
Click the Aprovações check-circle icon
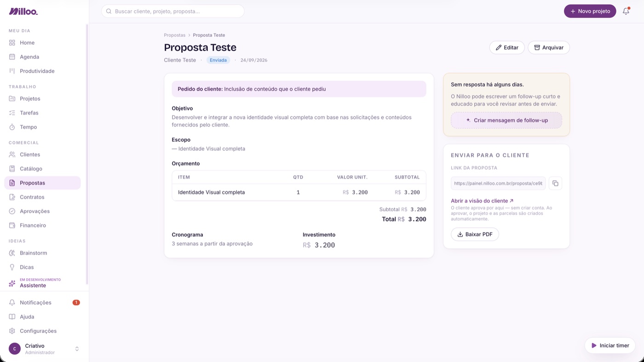point(12,211)
